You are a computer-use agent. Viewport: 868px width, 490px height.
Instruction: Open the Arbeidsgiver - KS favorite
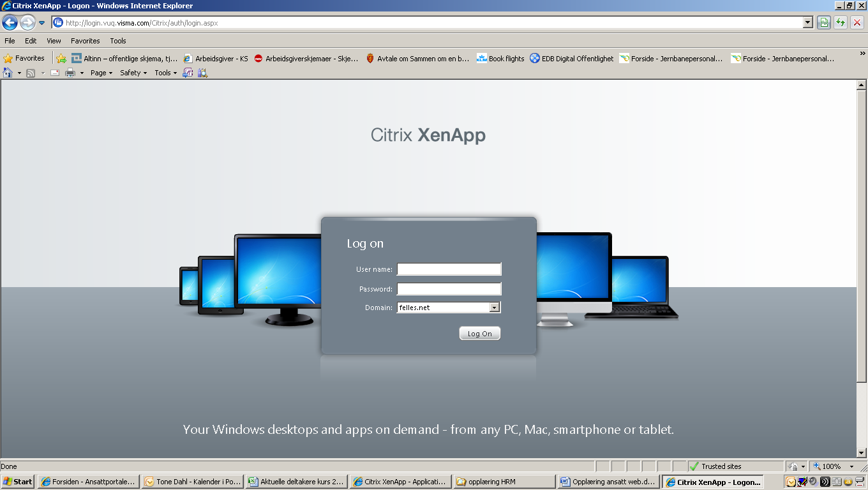pyautogui.click(x=216, y=58)
